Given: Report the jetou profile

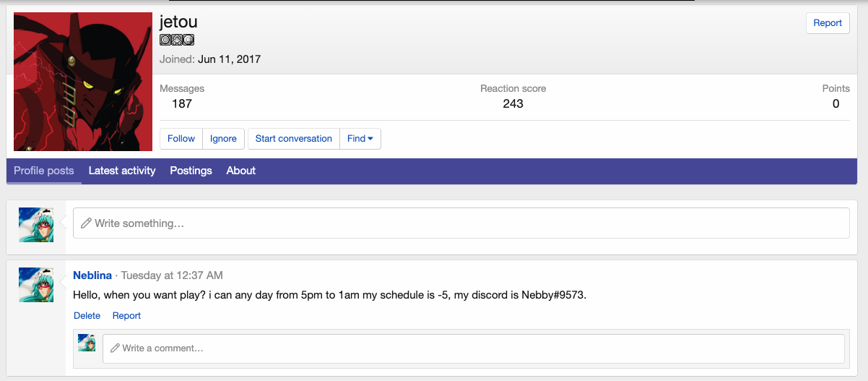Looking at the screenshot, I should click(828, 23).
